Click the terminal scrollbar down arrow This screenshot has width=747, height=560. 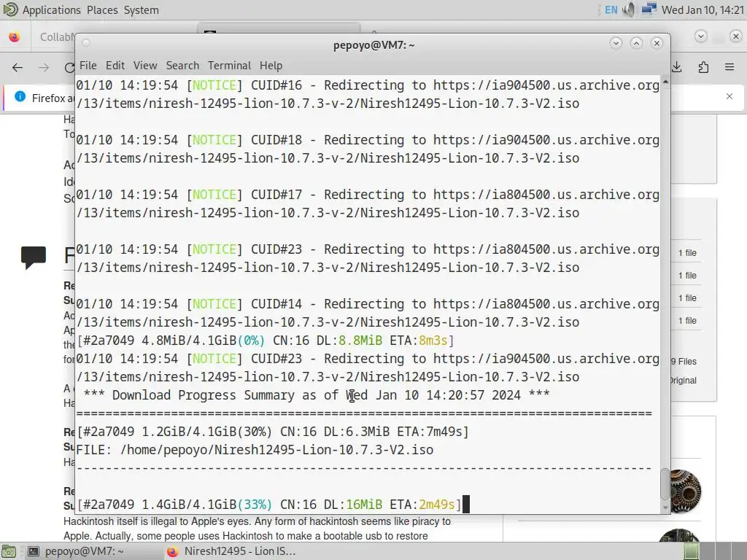click(665, 508)
